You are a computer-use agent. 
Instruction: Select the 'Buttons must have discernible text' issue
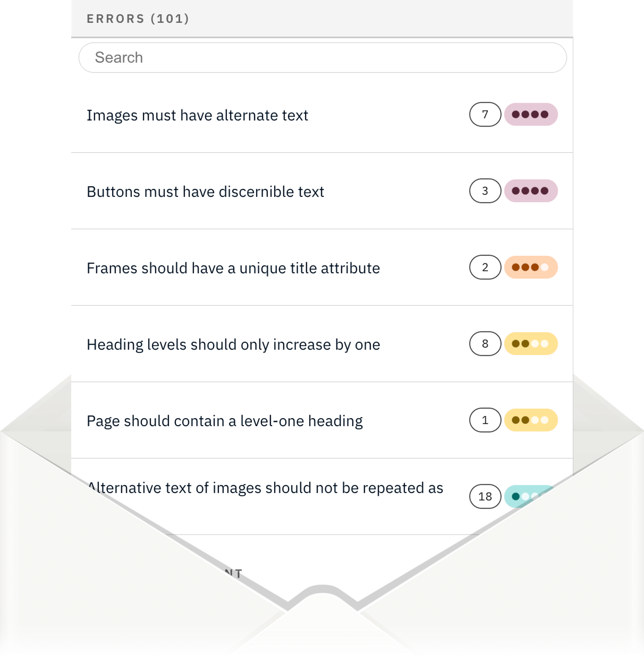(205, 191)
